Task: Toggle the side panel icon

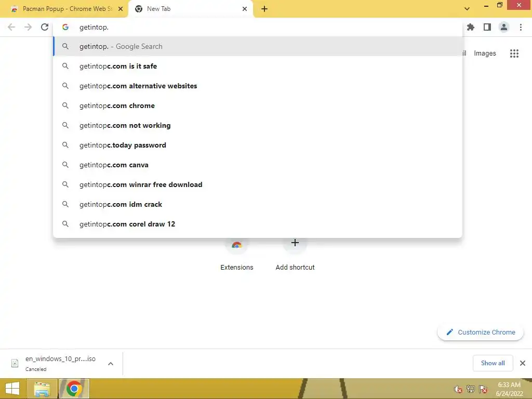Action: click(487, 27)
